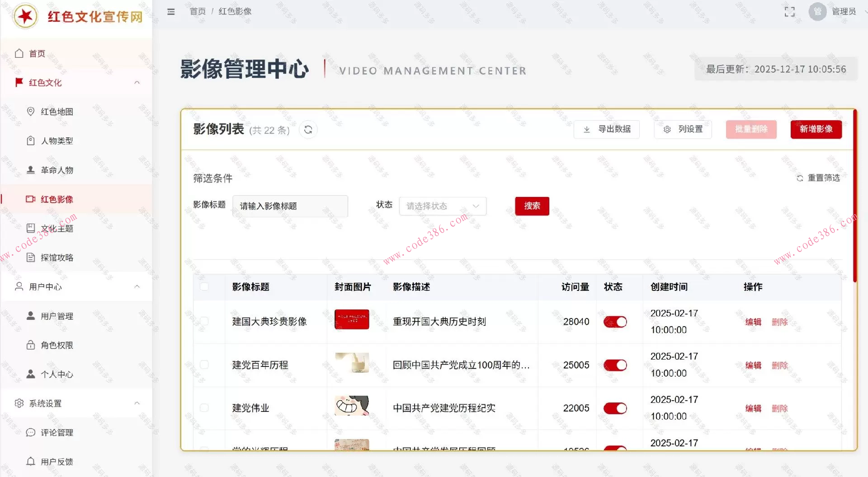Open 评论管理 comment icon in sidebar
Image resolution: width=868 pixels, height=477 pixels.
point(31,432)
